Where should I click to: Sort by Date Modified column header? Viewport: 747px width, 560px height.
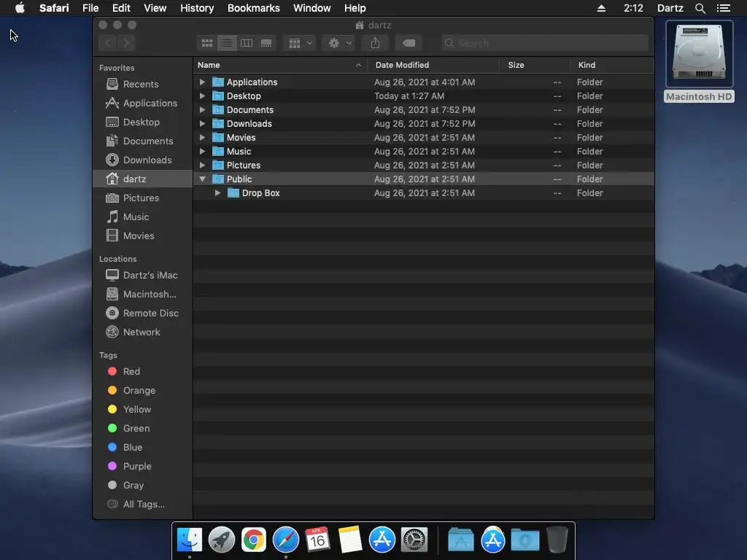pos(433,65)
